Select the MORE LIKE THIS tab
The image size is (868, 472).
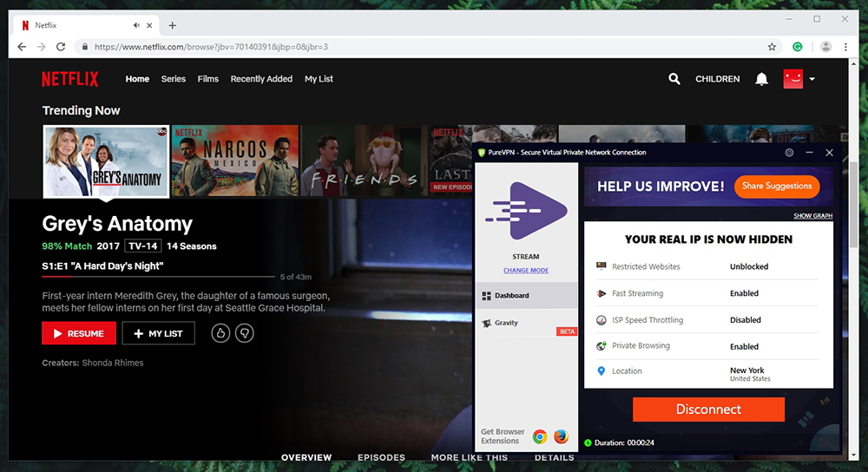pyautogui.click(x=470, y=457)
